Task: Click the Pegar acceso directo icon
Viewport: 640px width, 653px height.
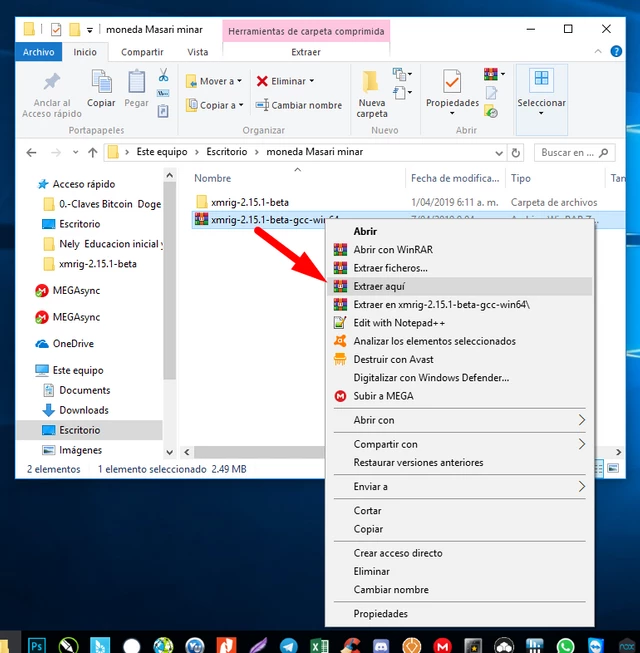Action: click(163, 111)
